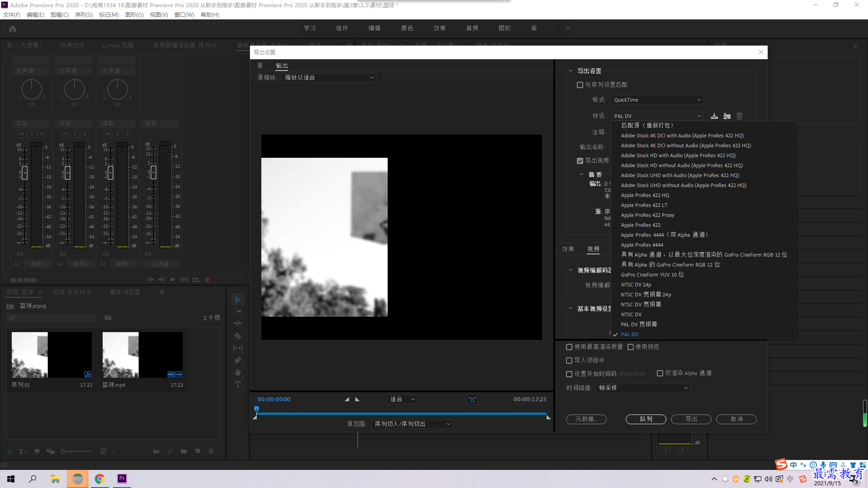This screenshot has width=868, height=488.
Task: Toggle the Export Video checkbox
Action: tap(580, 161)
